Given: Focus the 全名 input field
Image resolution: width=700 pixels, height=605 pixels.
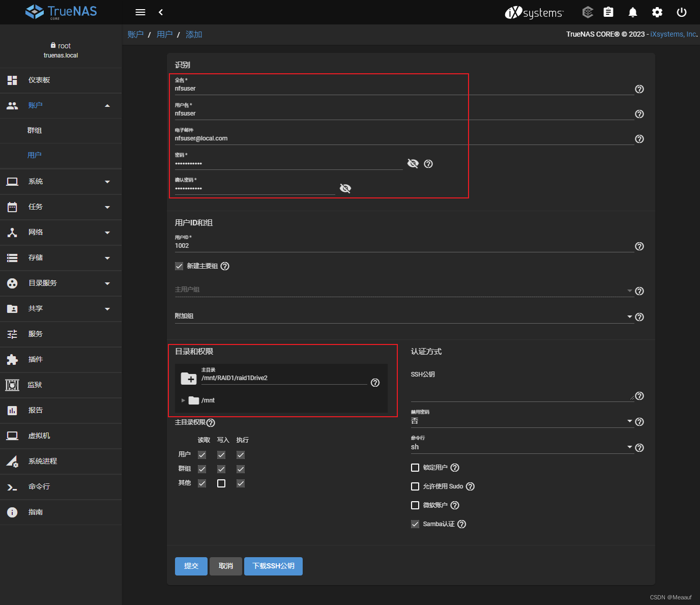Looking at the screenshot, I should tap(404, 89).
